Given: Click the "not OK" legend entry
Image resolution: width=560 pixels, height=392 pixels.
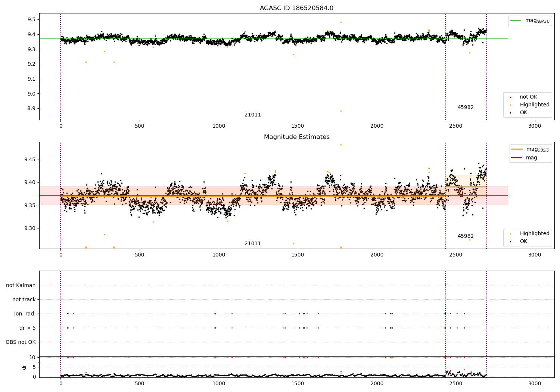Looking at the screenshot, I should coord(528,97).
